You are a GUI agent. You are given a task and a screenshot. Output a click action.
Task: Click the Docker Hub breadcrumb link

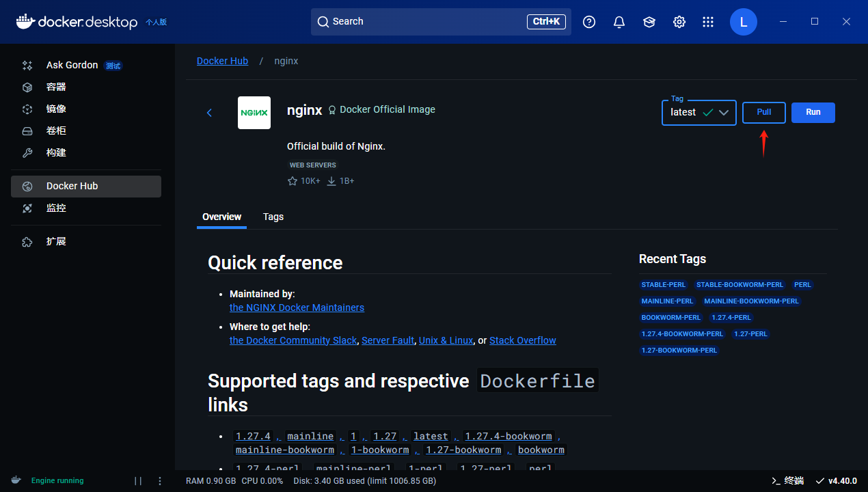[x=222, y=61]
